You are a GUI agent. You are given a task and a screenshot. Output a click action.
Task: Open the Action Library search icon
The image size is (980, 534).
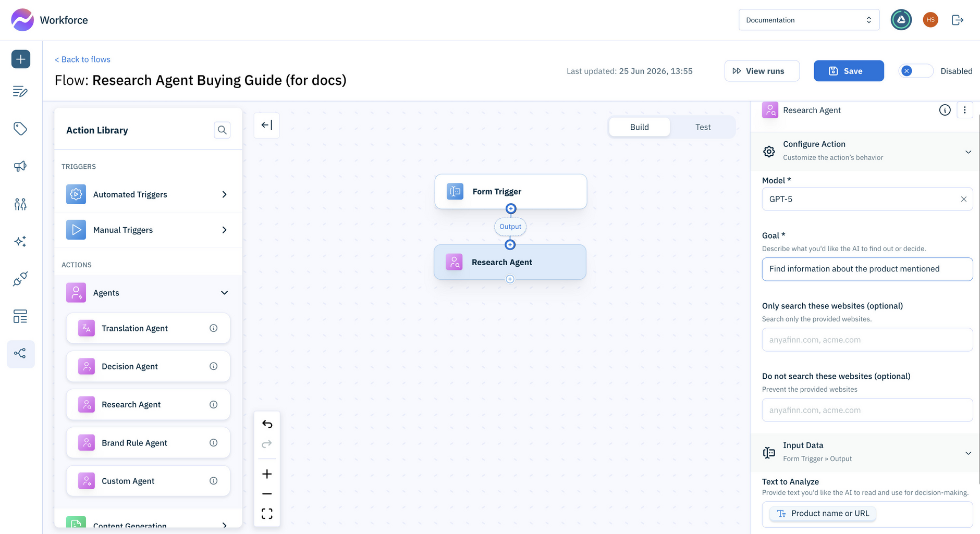pyautogui.click(x=222, y=130)
